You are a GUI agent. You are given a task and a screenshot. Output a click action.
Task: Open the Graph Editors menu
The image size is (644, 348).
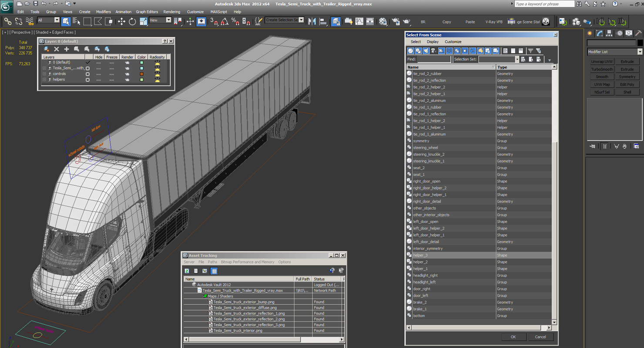(147, 12)
